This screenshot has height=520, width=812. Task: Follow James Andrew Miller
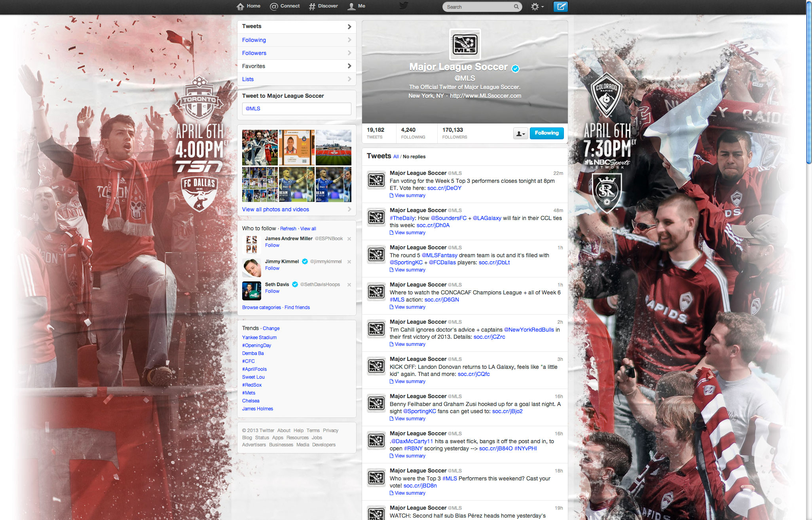(272, 245)
